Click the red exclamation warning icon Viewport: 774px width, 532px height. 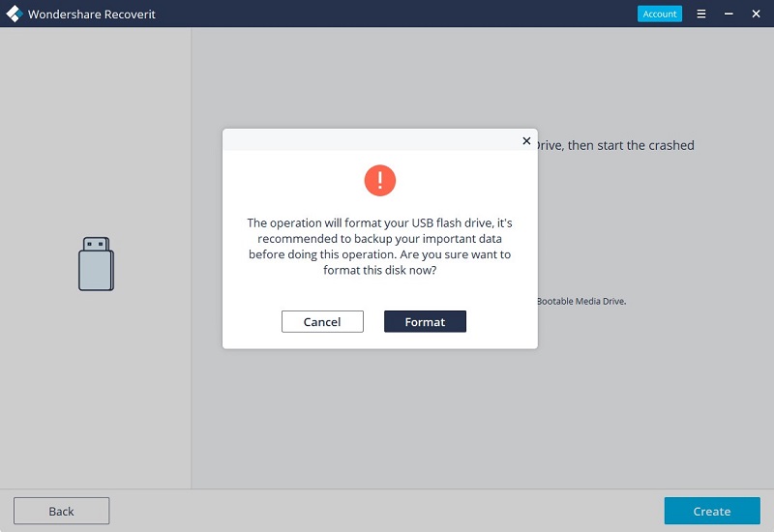coord(379,180)
